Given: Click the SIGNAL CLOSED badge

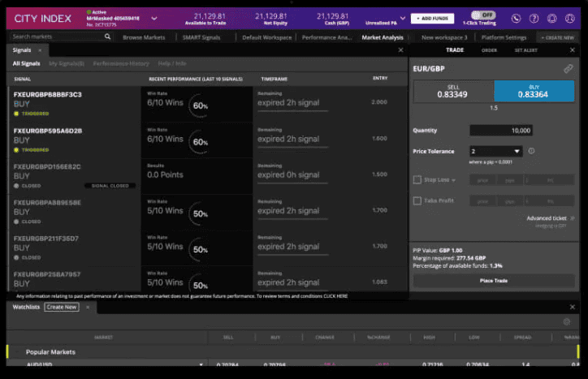Looking at the screenshot, I should pos(110,186).
